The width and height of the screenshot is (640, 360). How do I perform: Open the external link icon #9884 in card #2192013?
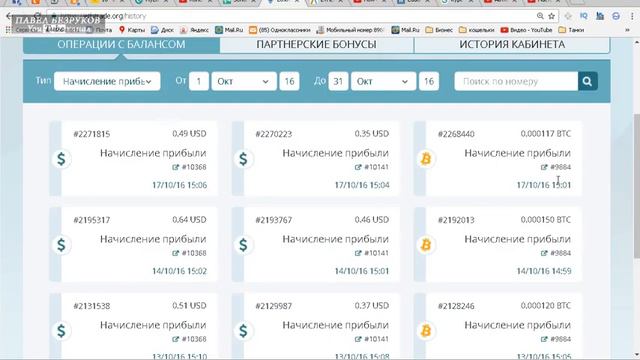tap(544, 253)
